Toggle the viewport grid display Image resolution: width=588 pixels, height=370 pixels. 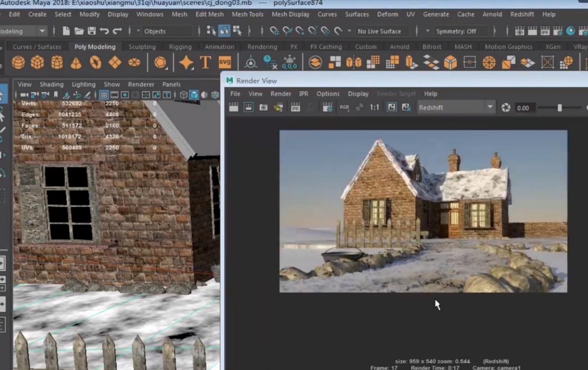tap(104, 95)
